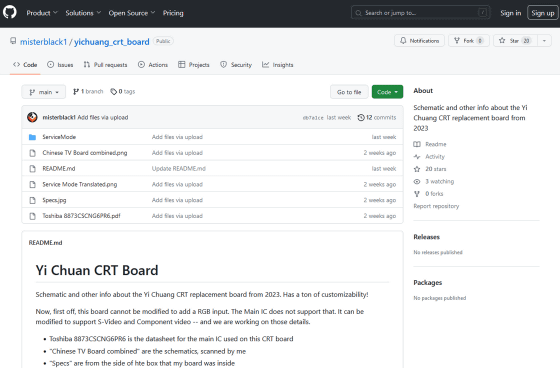Click the commit history clock icon
The width and height of the screenshot is (560, 368).
click(x=361, y=117)
